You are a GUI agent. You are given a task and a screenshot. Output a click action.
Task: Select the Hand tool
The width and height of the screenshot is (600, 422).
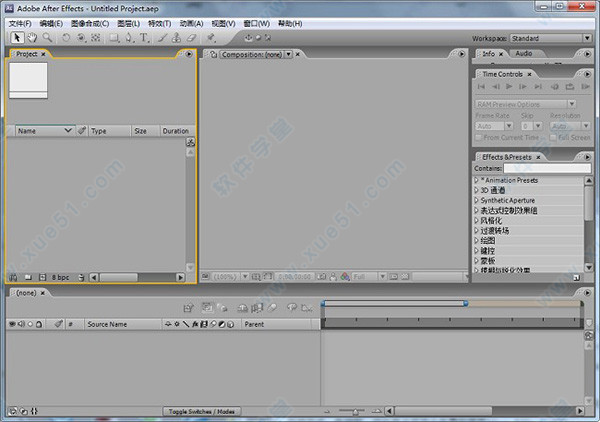pos(32,37)
